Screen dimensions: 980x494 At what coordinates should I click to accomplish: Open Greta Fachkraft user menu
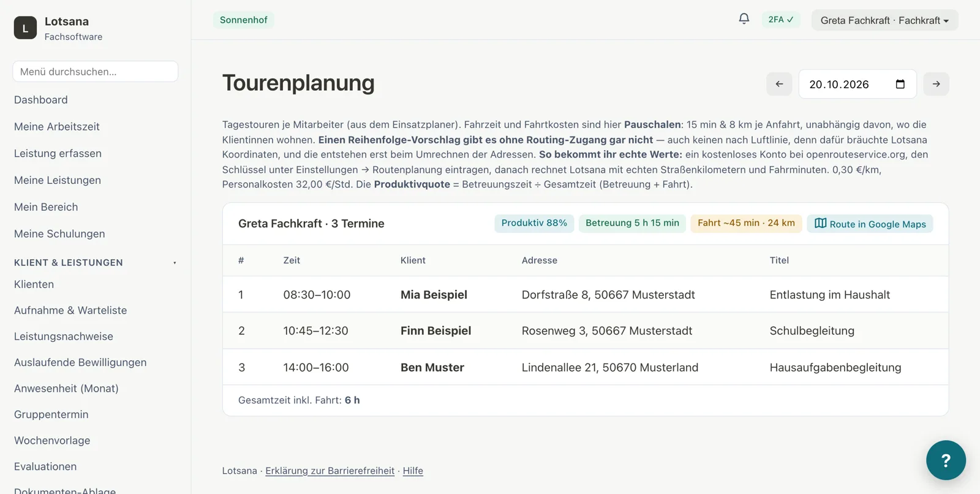(x=884, y=20)
